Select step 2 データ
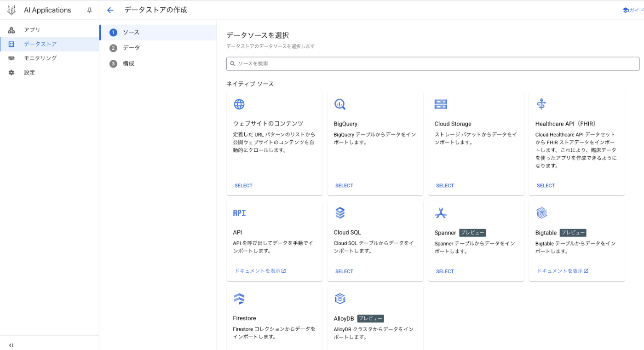This screenshot has width=644, height=350. coord(158,48)
